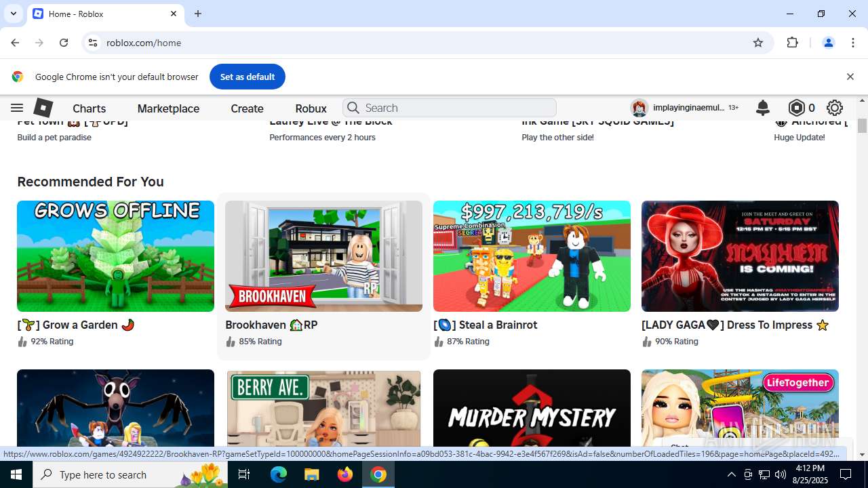The width and height of the screenshot is (868, 488).
Task: Open the Roblox hamburger navigation menu
Action: 17,108
